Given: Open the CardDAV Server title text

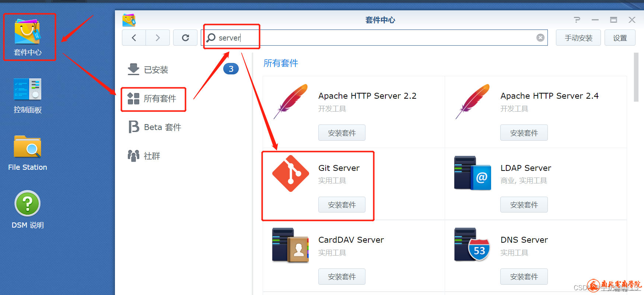Looking at the screenshot, I should click(351, 240).
